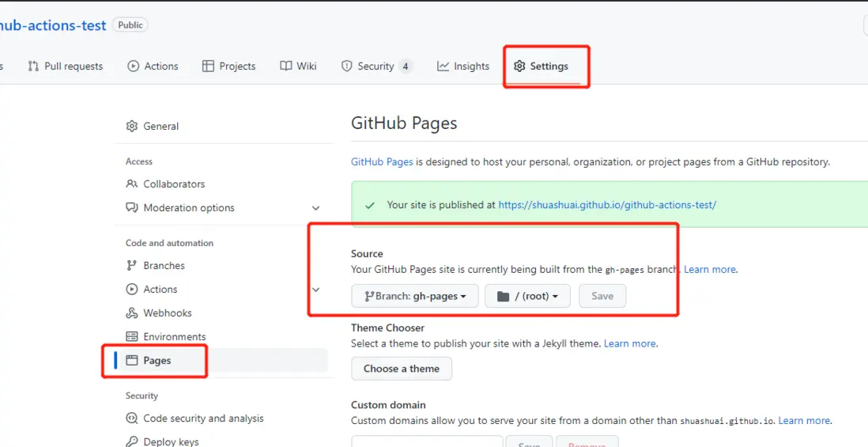Click the Environments icon in sidebar
Viewport: 868px width, 447px height.
(132, 337)
